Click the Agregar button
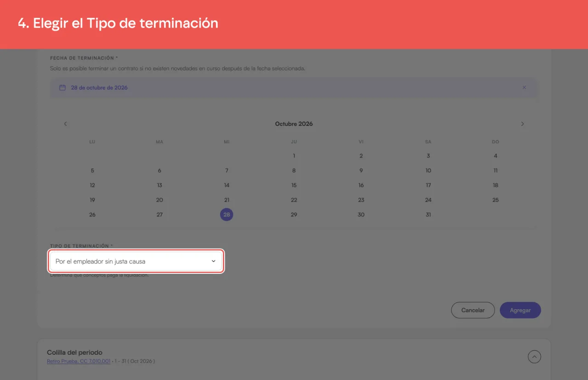Image resolution: width=588 pixels, height=380 pixels. tap(520, 310)
